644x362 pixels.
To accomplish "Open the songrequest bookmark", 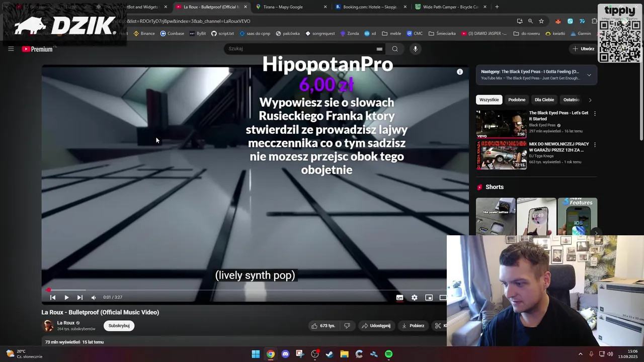I will [x=320, y=34].
